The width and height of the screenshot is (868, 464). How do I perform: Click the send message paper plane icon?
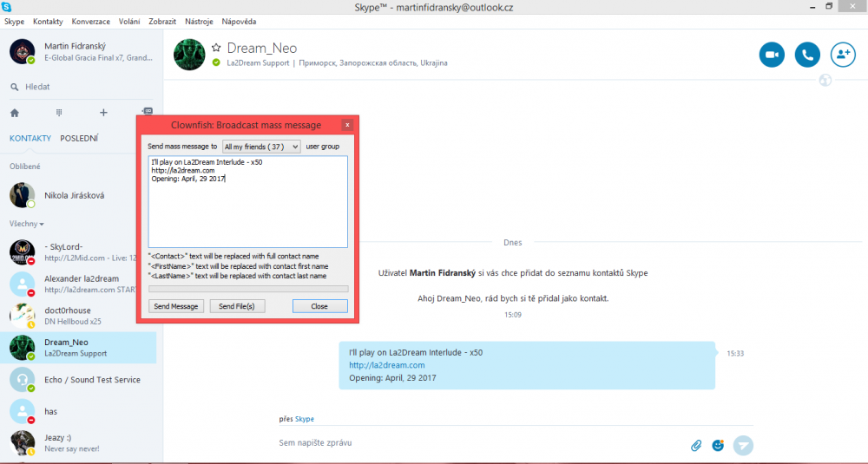[x=743, y=445]
